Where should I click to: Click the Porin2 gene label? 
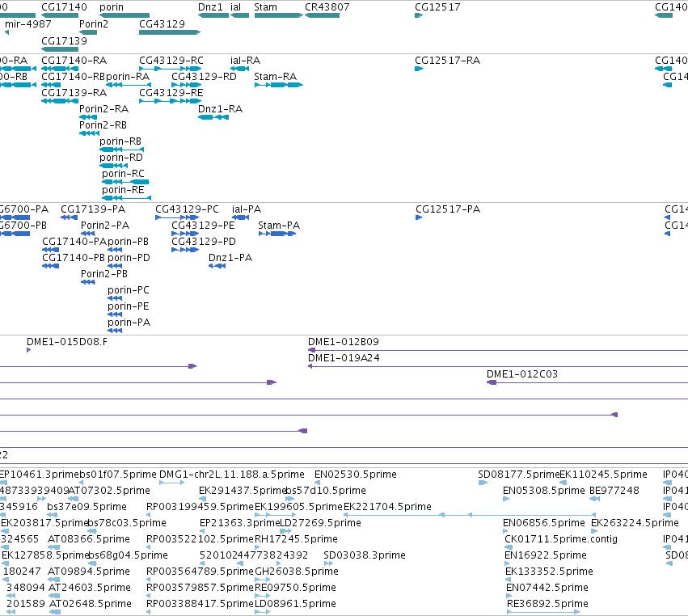click(94, 23)
